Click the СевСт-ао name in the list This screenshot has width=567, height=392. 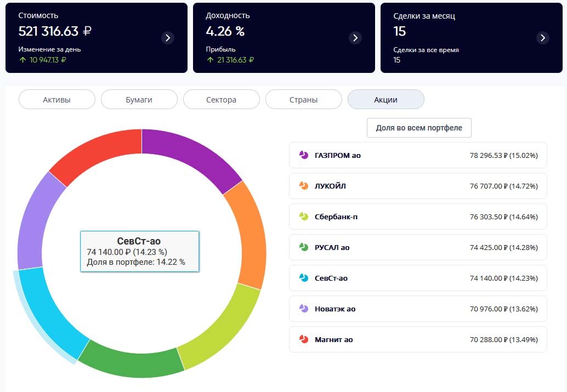331,279
